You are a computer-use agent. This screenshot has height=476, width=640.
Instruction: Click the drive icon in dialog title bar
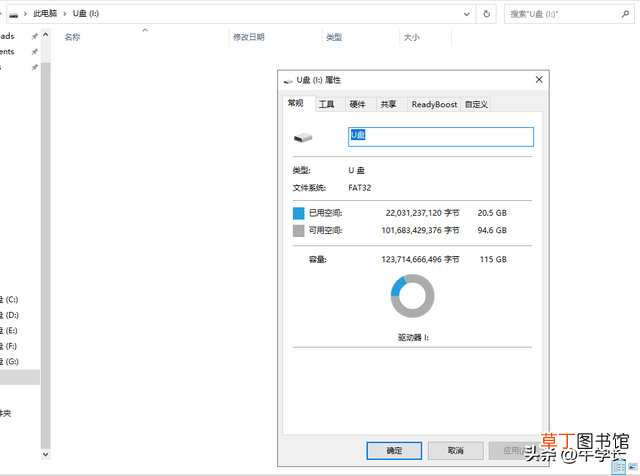tap(288, 81)
